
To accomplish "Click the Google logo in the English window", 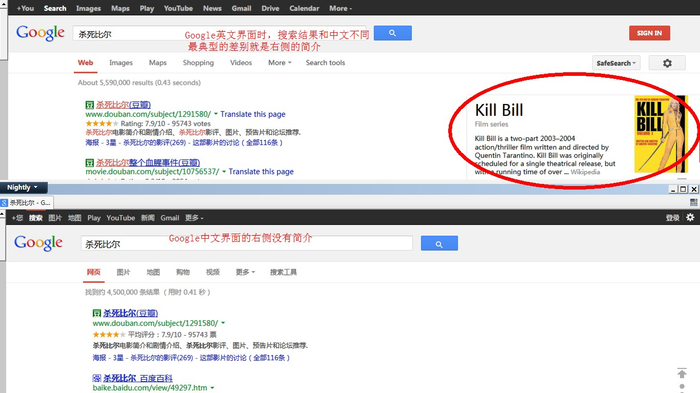I will pyautogui.click(x=40, y=33).
